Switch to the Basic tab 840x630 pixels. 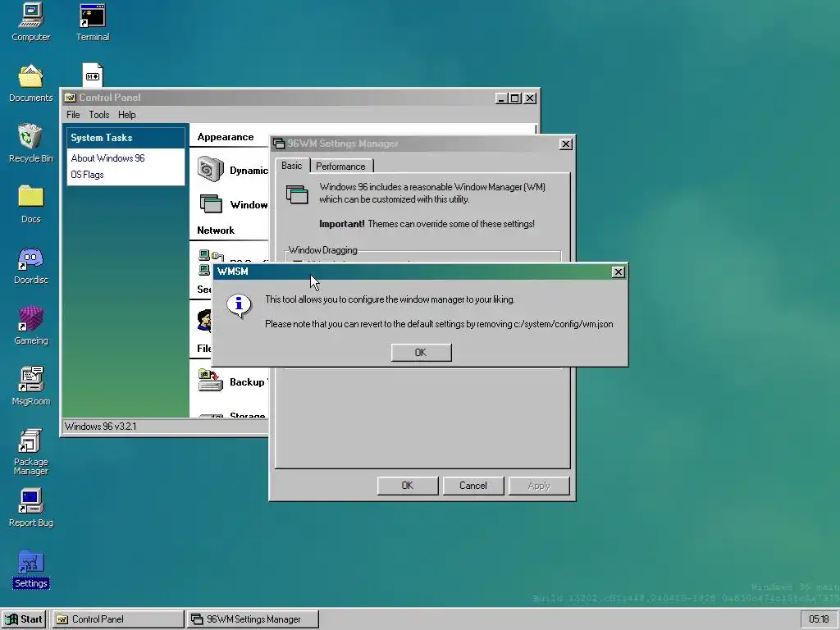(292, 166)
